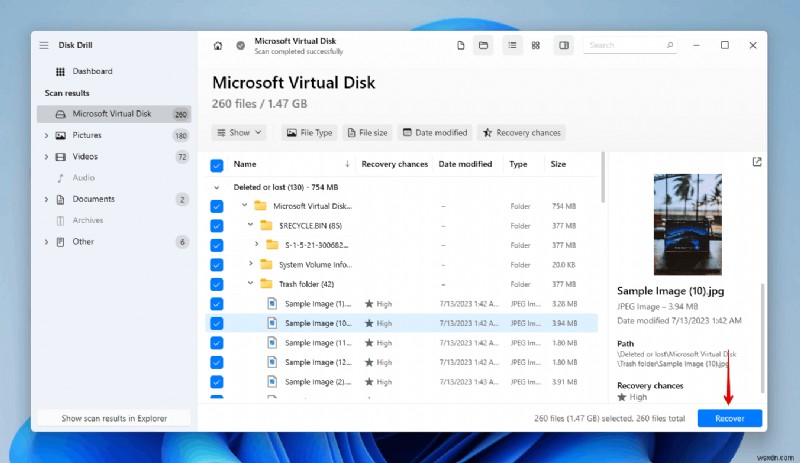Click Sample Image (1) file icon
The height and width of the screenshot is (463, 800).
tap(272, 304)
